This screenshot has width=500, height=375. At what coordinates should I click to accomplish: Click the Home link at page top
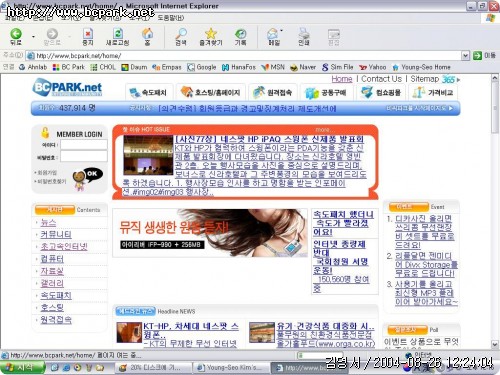tap(342, 79)
